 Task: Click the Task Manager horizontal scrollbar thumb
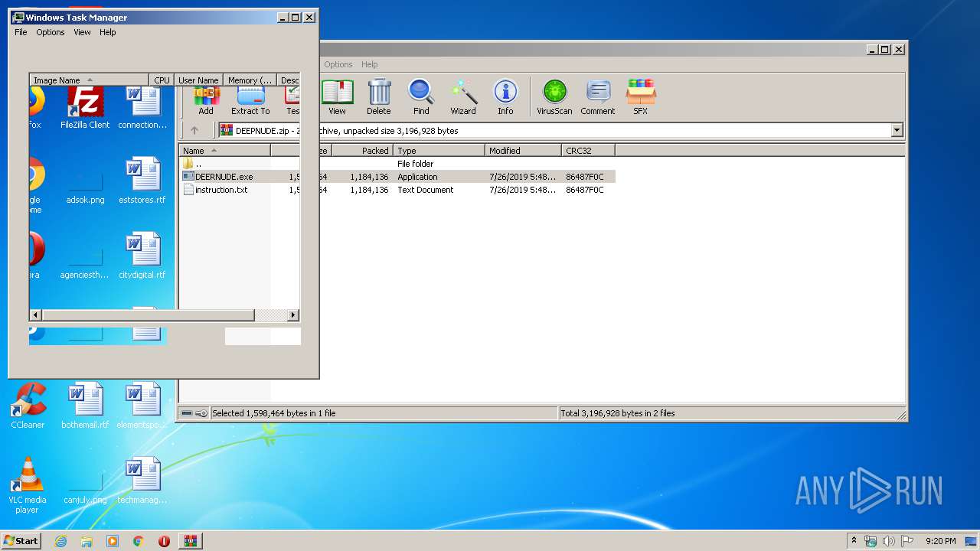[148, 315]
